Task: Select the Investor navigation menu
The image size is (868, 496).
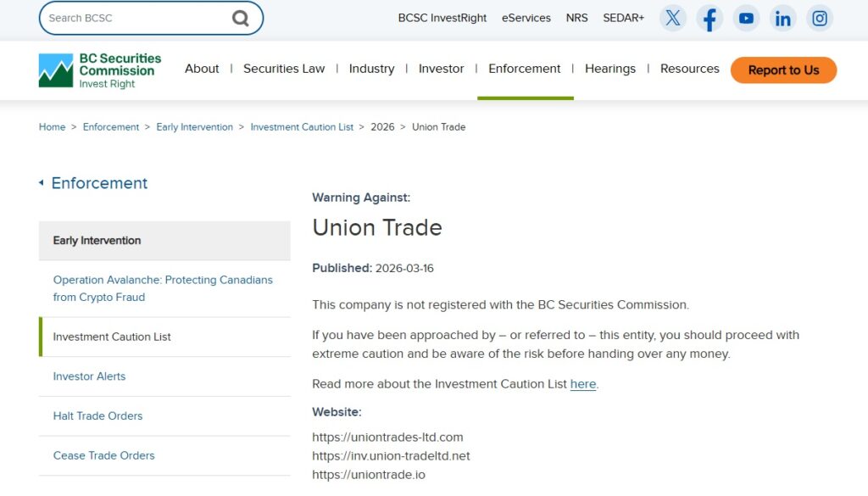Action: tap(441, 69)
